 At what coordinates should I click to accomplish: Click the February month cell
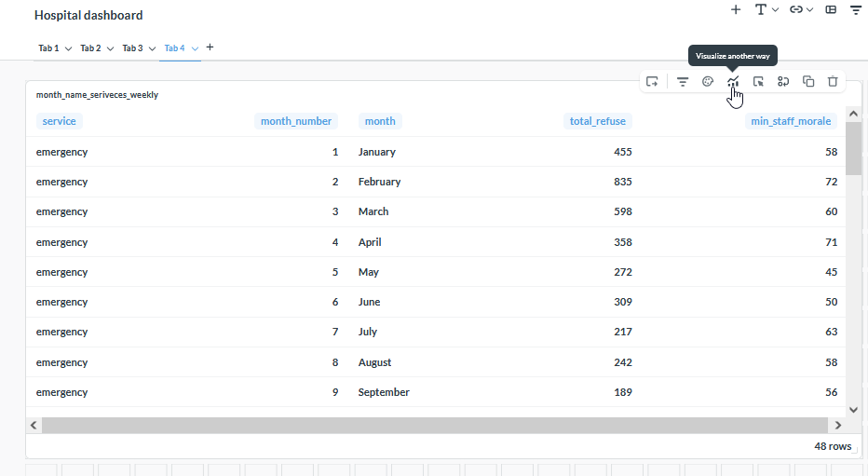click(x=379, y=182)
